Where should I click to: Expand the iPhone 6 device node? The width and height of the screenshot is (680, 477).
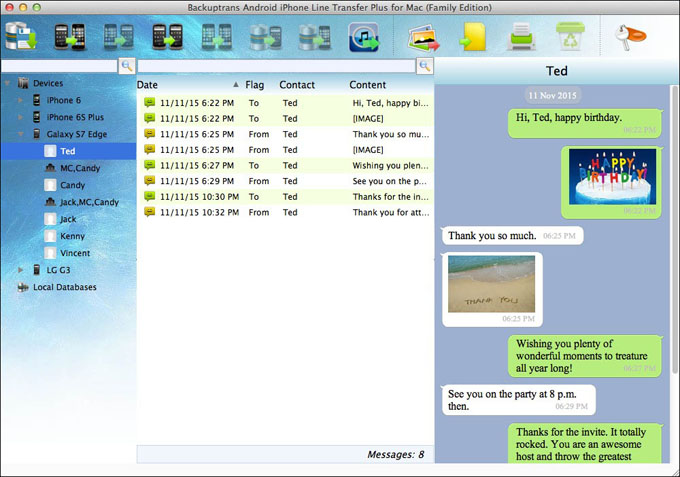[20, 100]
